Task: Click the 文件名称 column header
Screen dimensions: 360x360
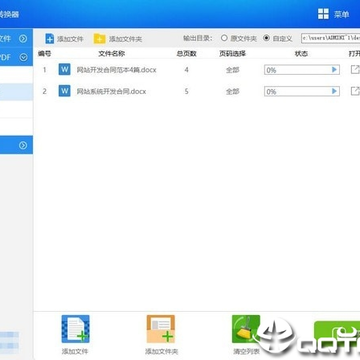Action: [x=112, y=54]
